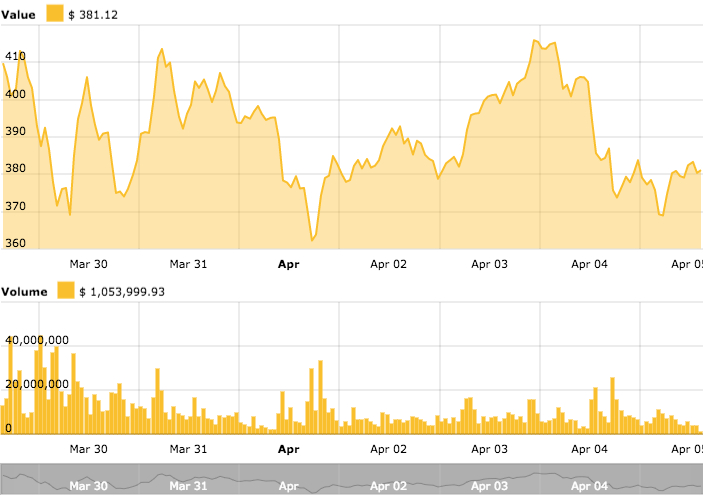Click Apr 04 in the range navigator

point(590,486)
